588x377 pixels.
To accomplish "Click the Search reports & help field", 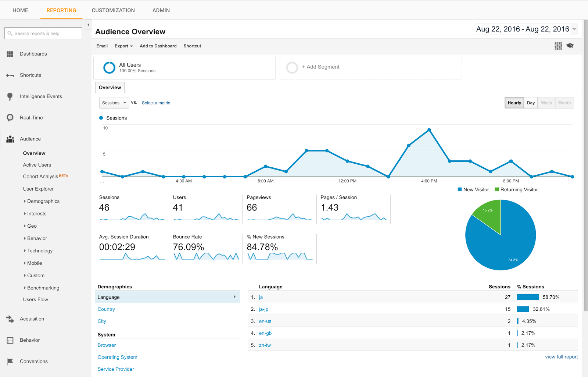I will click(x=43, y=33).
